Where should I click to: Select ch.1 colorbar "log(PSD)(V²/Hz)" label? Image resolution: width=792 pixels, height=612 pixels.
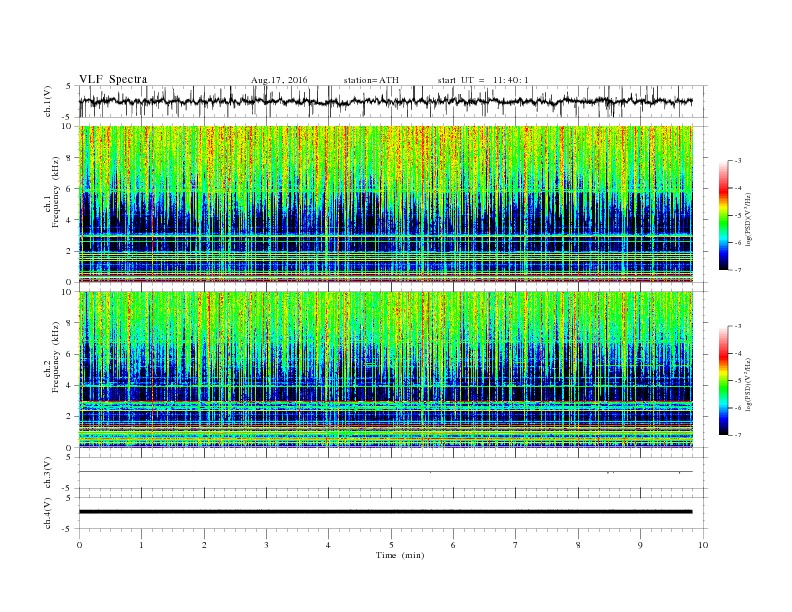tap(749, 219)
